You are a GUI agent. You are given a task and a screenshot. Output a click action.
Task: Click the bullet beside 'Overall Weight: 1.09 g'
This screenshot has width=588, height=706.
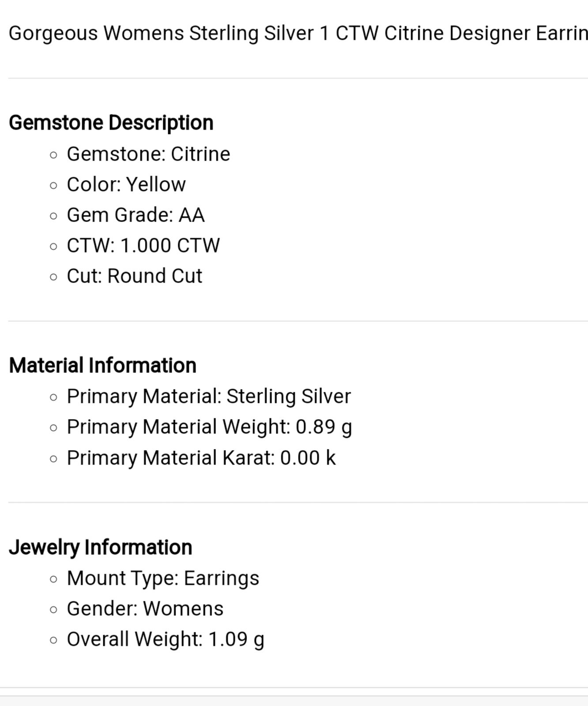[x=54, y=640]
